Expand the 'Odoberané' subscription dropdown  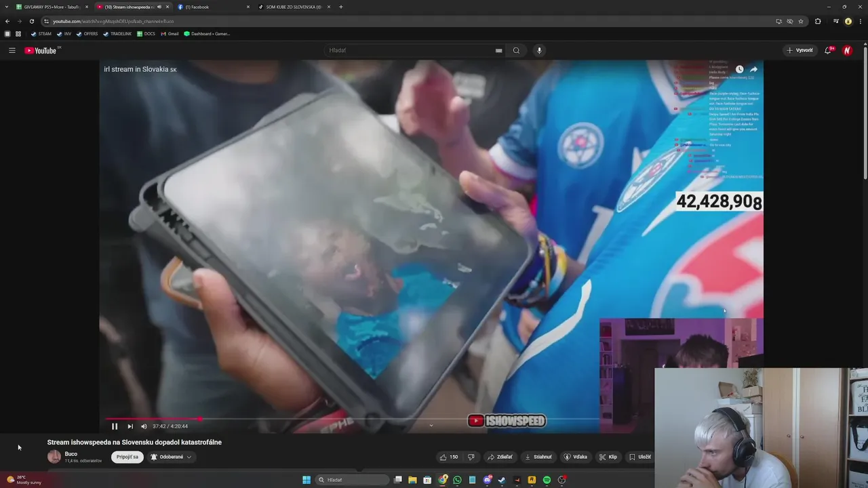click(171, 457)
